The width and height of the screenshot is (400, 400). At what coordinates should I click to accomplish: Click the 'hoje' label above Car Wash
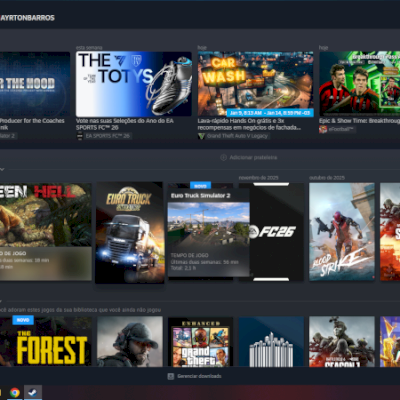202,48
